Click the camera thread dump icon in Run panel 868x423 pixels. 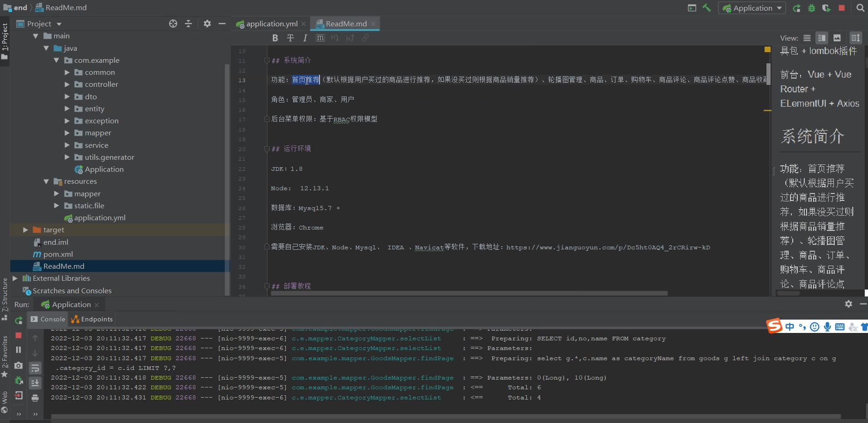(18, 365)
